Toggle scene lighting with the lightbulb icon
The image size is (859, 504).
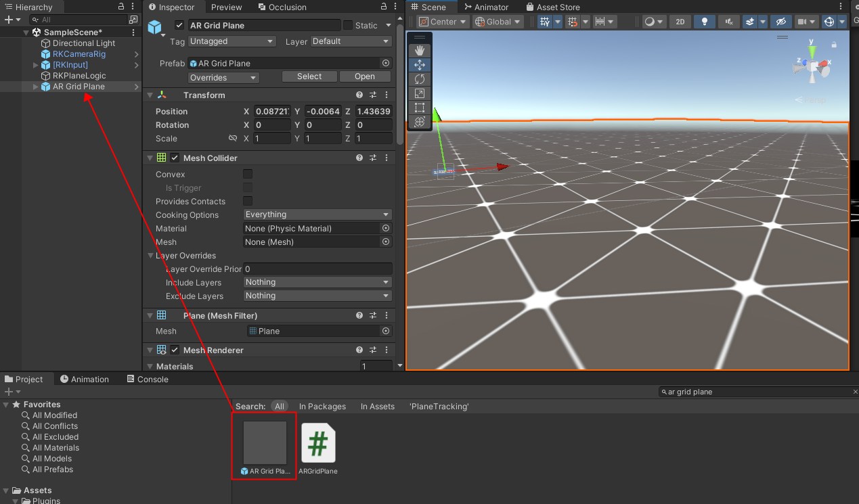tap(705, 22)
